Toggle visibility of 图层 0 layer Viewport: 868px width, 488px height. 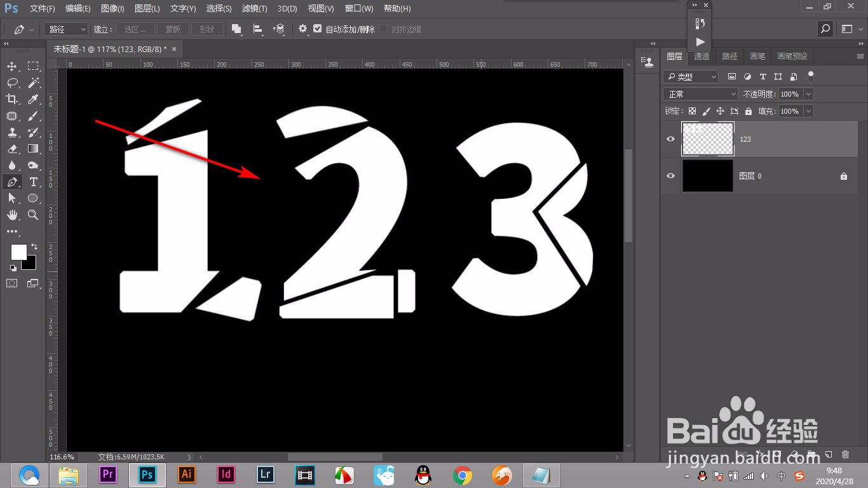tap(670, 176)
